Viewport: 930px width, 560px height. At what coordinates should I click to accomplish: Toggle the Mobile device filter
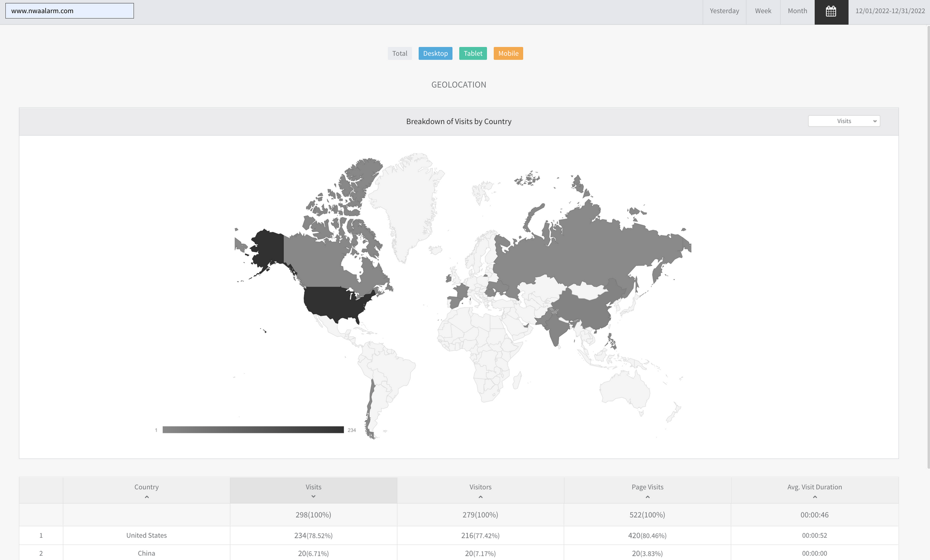click(508, 53)
